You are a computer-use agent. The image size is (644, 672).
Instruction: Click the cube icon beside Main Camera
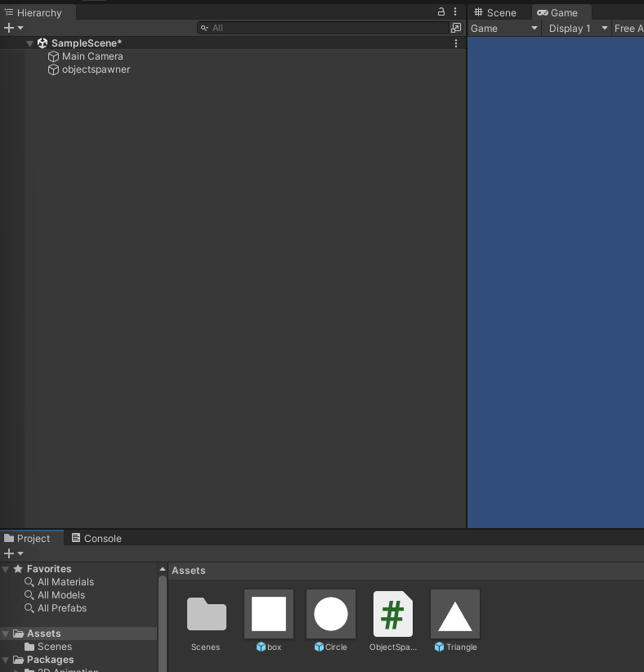pyautogui.click(x=53, y=56)
